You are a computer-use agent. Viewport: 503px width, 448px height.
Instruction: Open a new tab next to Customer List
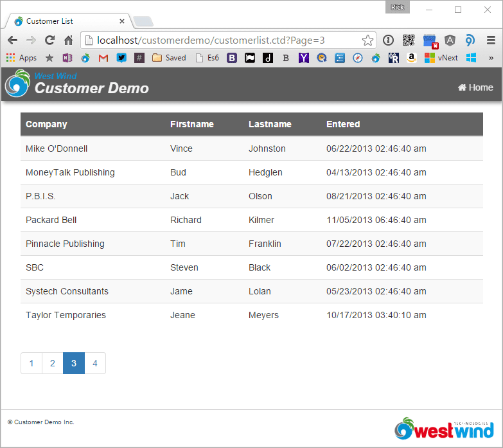click(143, 22)
